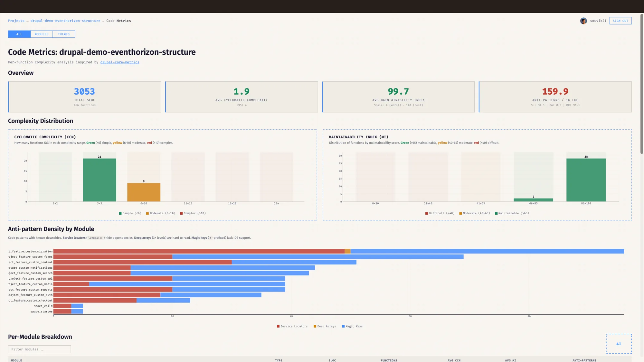Click the feature_custom_auth anti-pattern bar
Viewport: 644px width, 362px height.
[157, 295]
